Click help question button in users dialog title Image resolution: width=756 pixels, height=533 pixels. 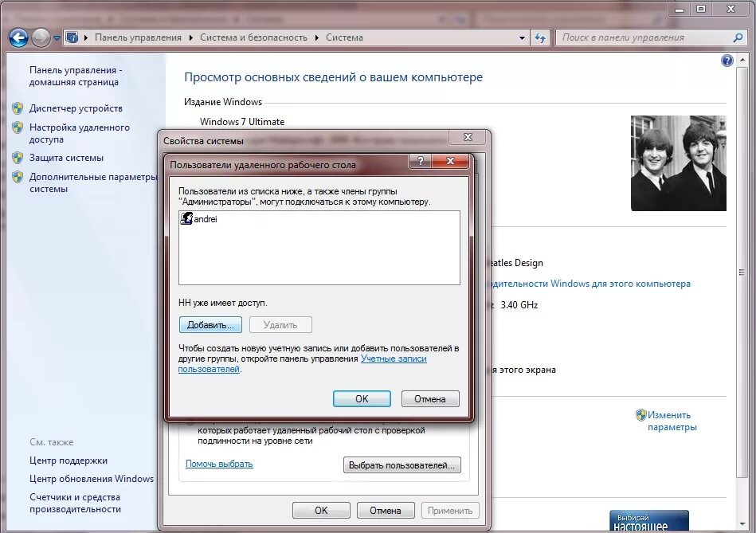pyautogui.click(x=420, y=161)
